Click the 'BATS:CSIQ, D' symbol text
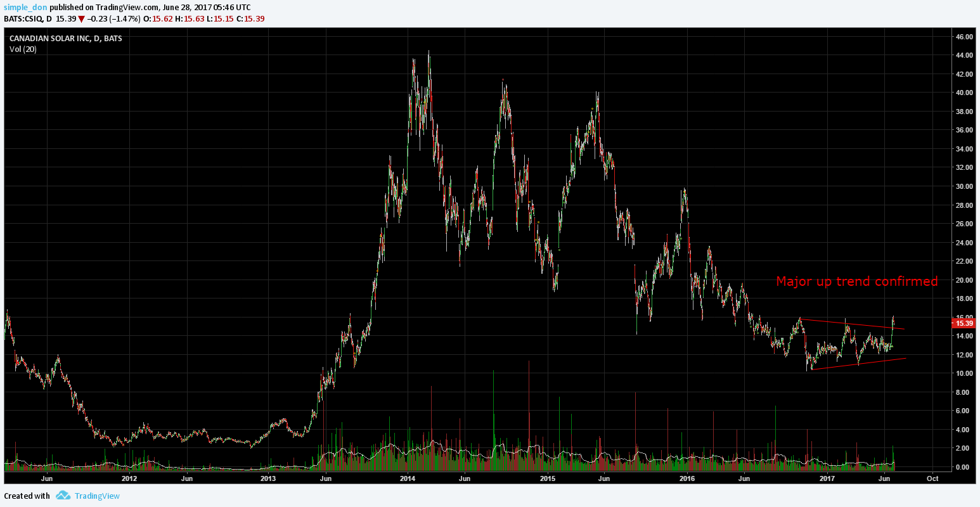The width and height of the screenshot is (980, 507). [28, 18]
